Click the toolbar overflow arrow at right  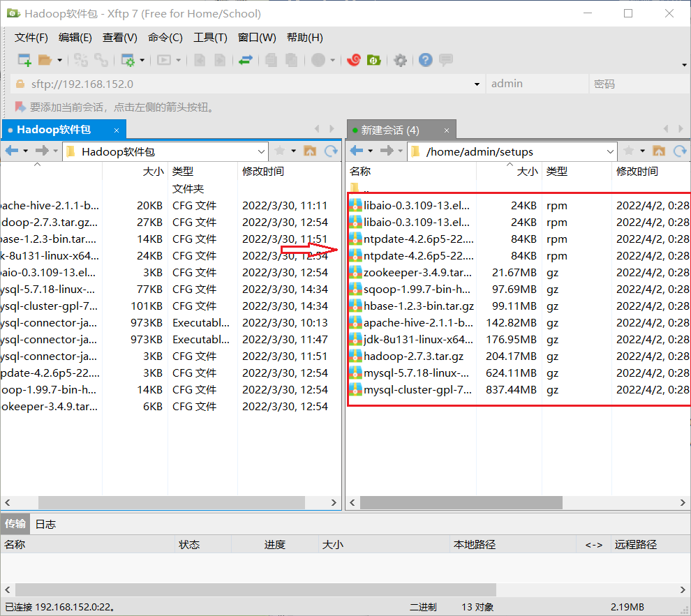tap(685, 65)
